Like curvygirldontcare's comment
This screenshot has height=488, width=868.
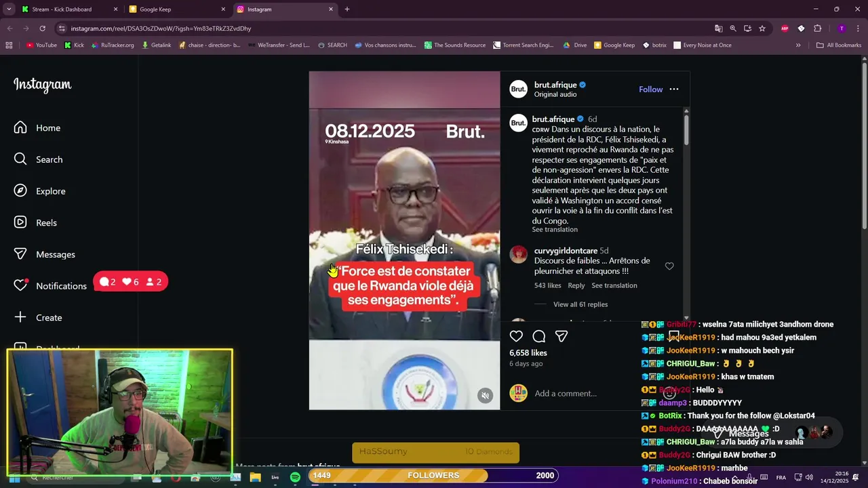click(x=669, y=266)
